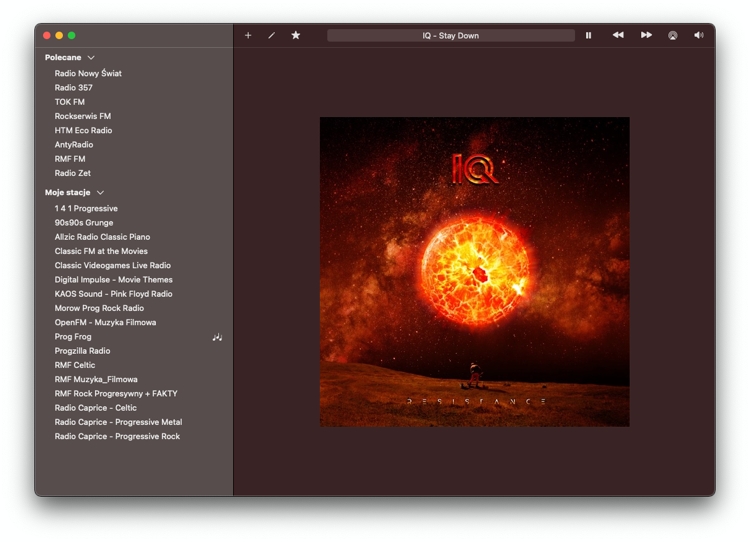Image resolution: width=750 pixels, height=542 pixels.
Task: Skip to the next station with fast-forward icon
Action: [646, 35]
